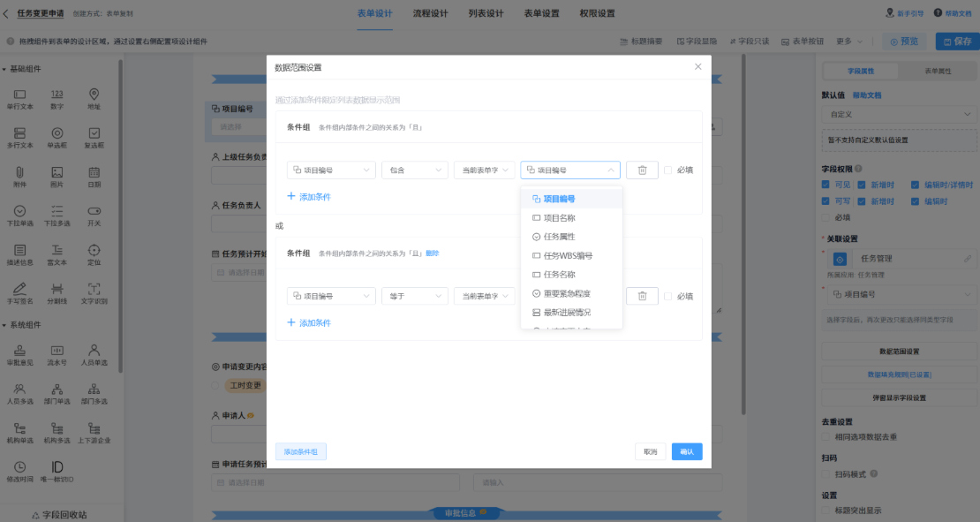Choose the 手写签名 component icon
Screen dimensions: 980x522
19,289
